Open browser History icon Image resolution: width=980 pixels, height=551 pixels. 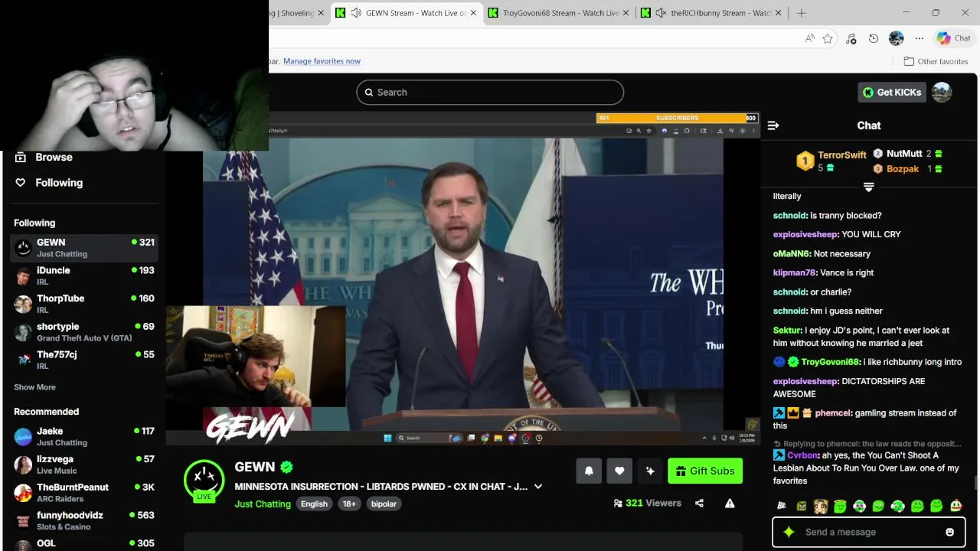click(874, 38)
